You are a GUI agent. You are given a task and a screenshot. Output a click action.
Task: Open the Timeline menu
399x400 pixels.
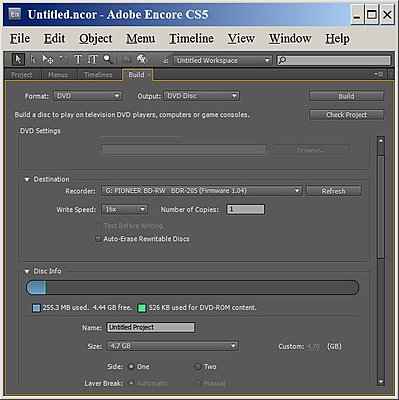click(191, 39)
